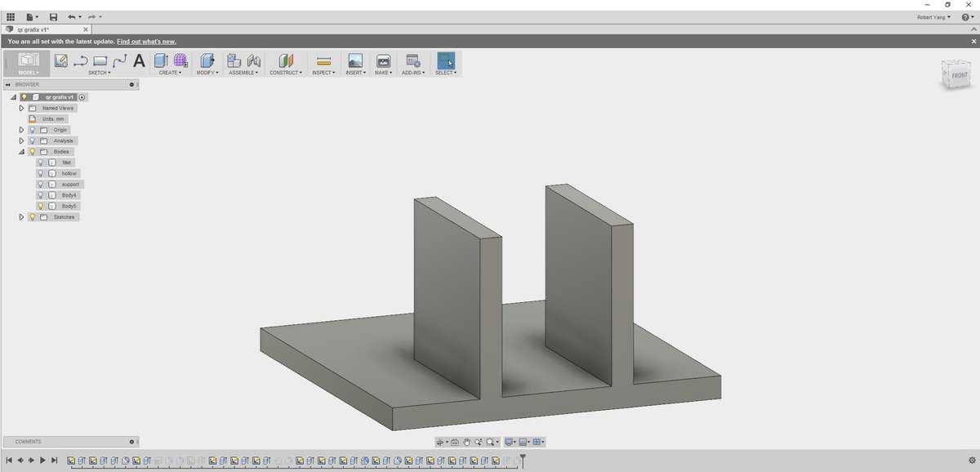Click the Select tool icon
980x472 pixels.
click(x=446, y=60)
